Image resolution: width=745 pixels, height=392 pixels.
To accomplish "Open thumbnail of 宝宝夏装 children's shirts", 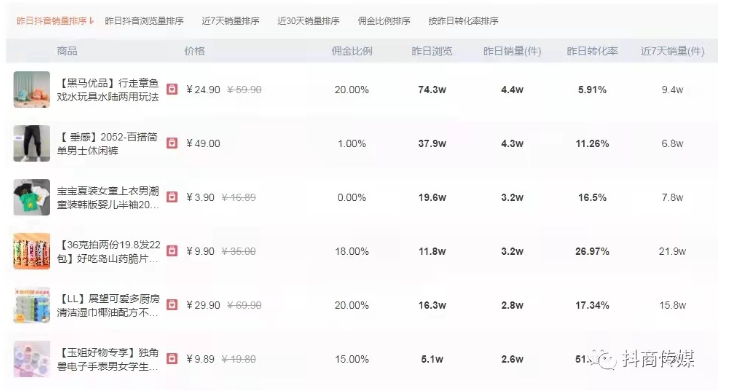I will (31, 197).
